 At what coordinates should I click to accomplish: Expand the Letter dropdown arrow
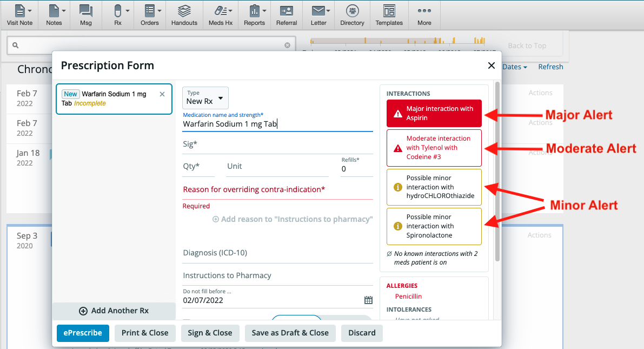tap(328, 11)
